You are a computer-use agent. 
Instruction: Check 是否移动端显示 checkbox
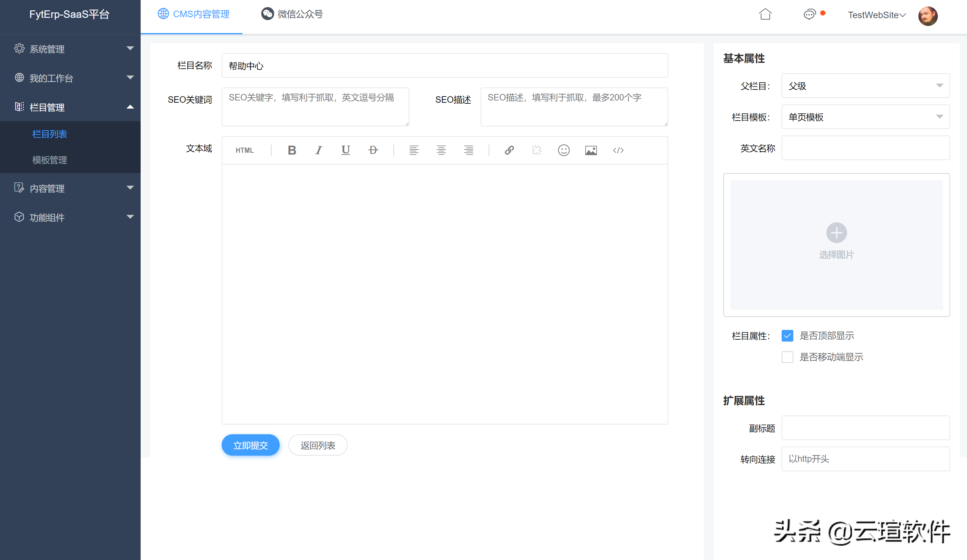(x=787, y=357)
